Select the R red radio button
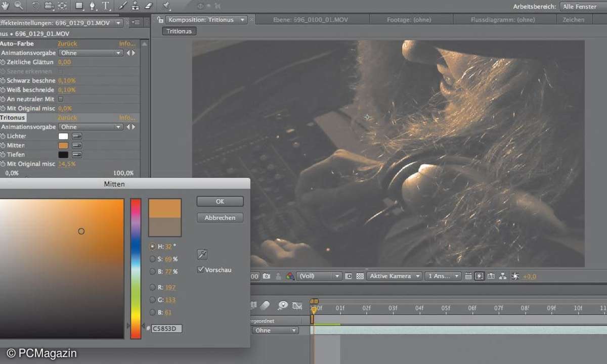The height and width of the screenshot is (364, 607). 153,287
